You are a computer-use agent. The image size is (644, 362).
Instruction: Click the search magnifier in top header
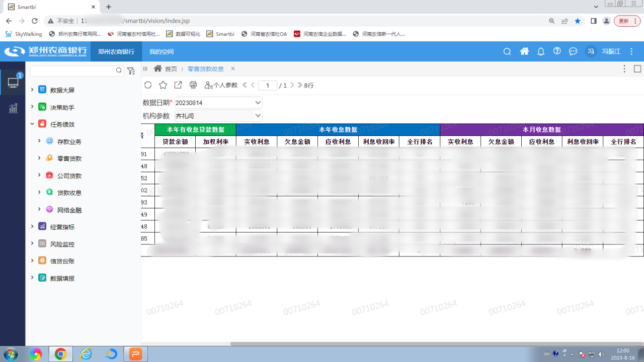pos(507,51)
